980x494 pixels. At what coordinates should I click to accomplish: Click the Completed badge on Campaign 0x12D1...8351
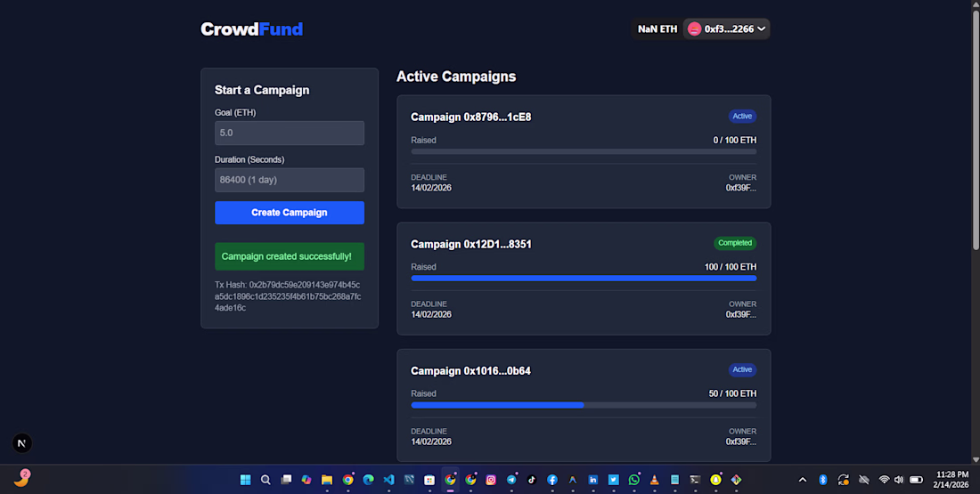[x=735, y=243]
